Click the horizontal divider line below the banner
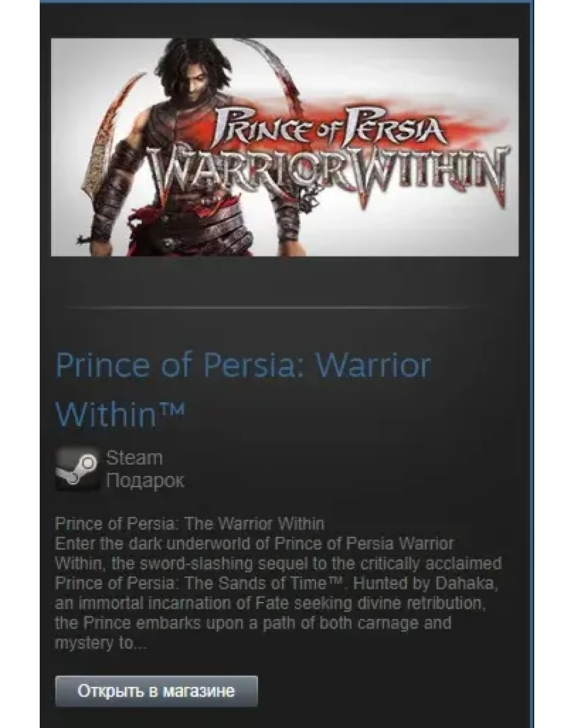574x728 pixels. click(x=269, y=308)
